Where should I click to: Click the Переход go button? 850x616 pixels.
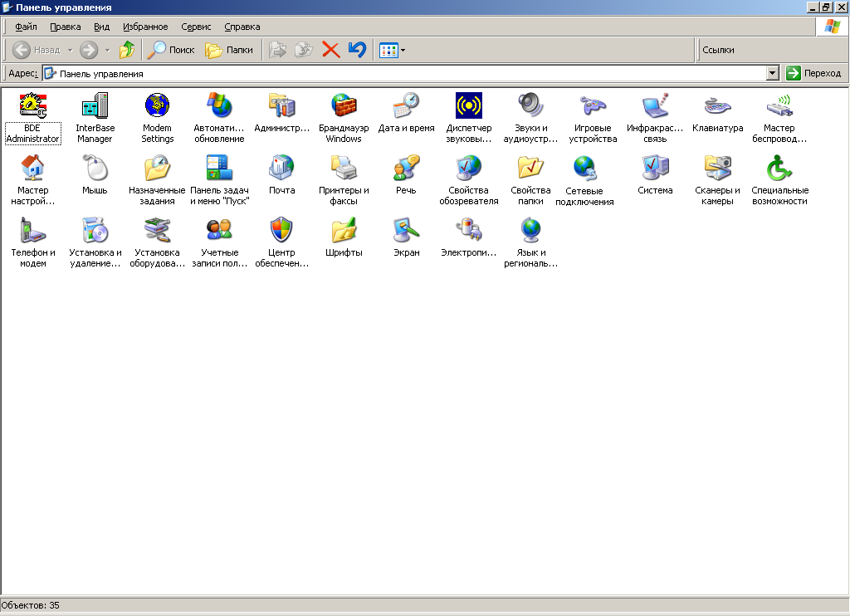pos(814,73)
